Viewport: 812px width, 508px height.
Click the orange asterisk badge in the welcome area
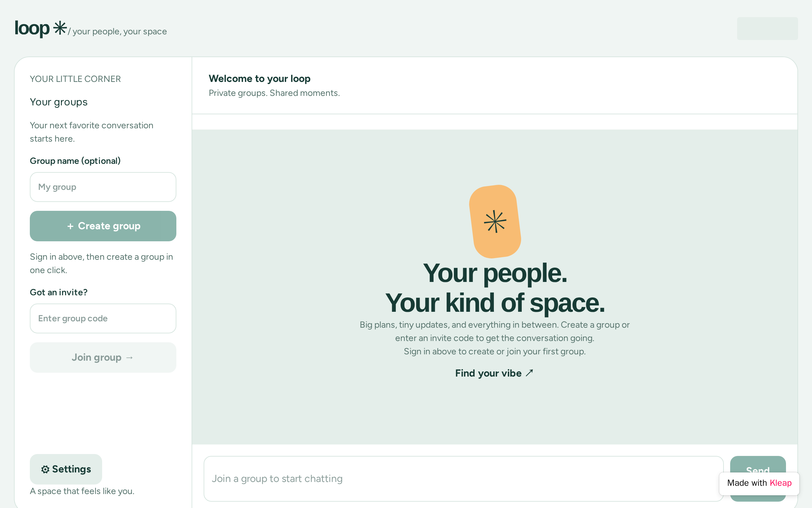(x=495, y=221)
